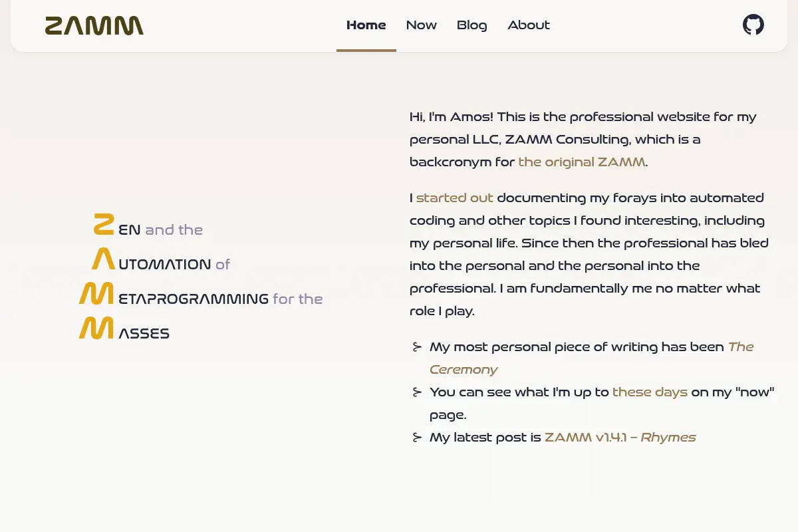Switch to the Blog tab
The width and height of the screenshot is (798, 532).
point(472,25)
